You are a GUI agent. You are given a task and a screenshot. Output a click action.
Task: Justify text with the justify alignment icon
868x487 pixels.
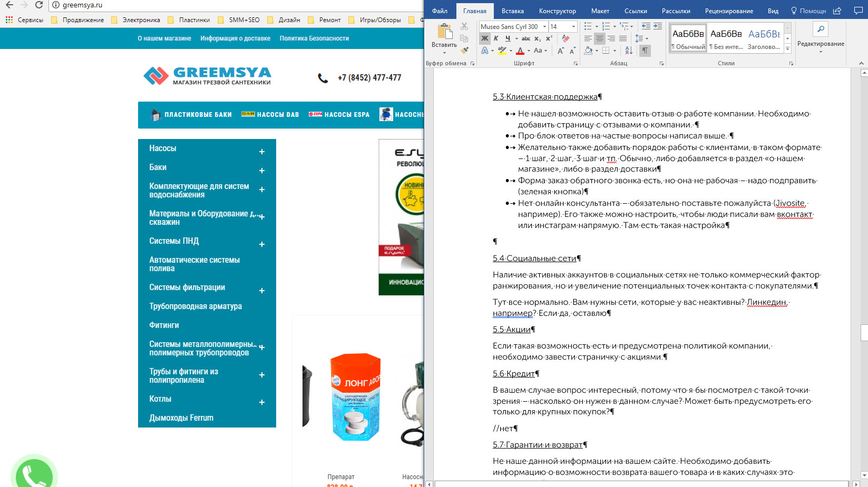623,38
